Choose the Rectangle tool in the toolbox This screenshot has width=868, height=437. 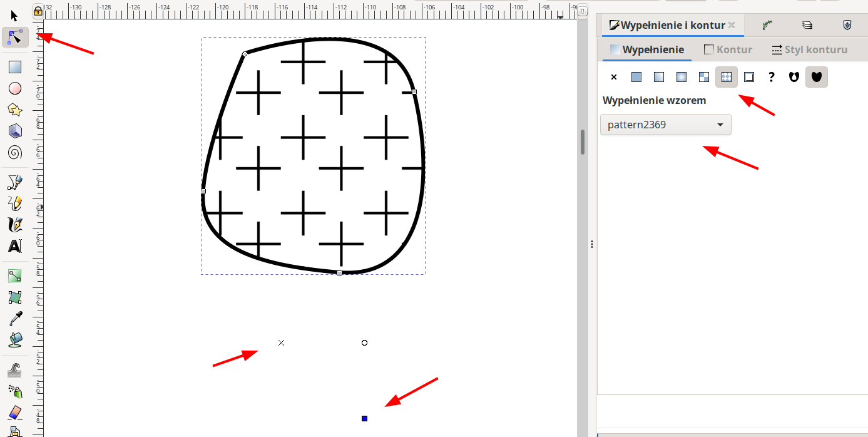coord(15,67)
